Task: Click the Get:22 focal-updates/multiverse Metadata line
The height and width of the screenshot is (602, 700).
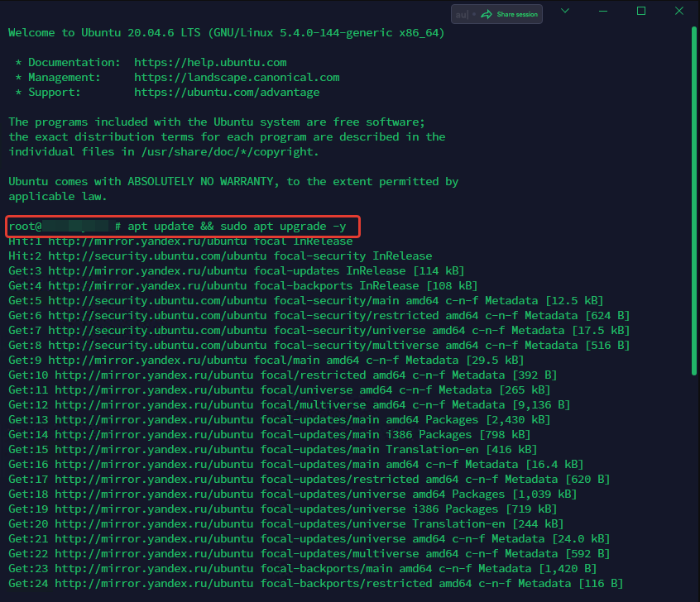Action: point(309,553)
